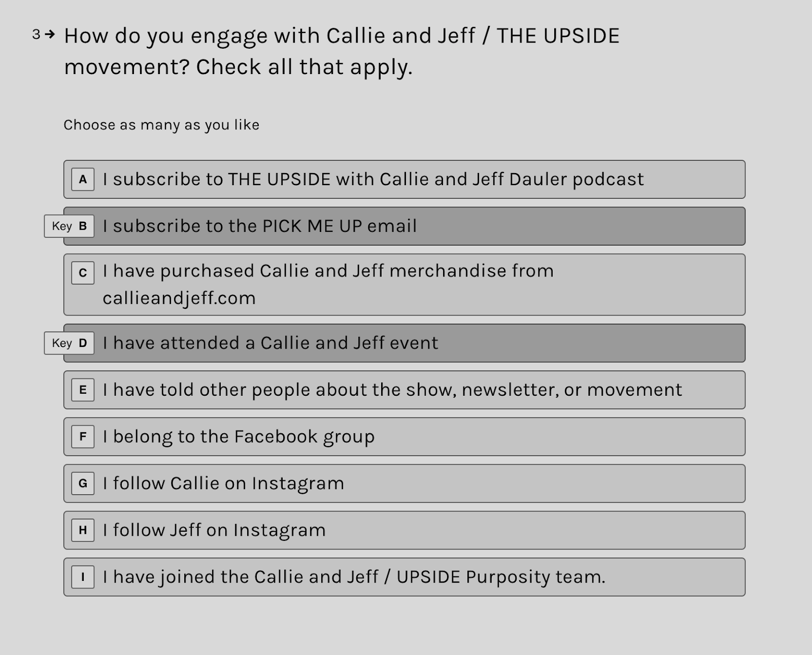This screenshot has height=655, width=812.
Task: Click the letter C key badge
Action: pyautogui.click(x=83, y=273)
